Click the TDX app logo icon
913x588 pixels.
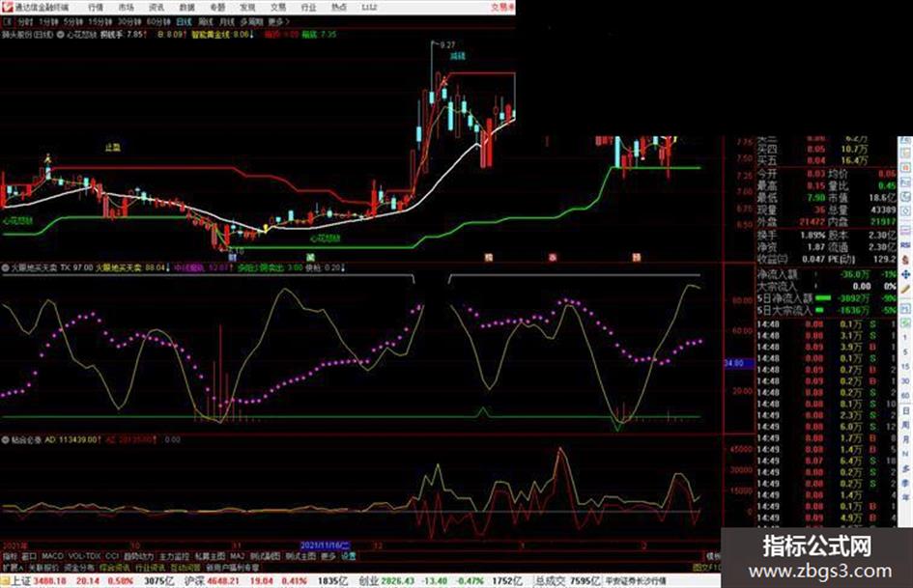coord(7,7)
